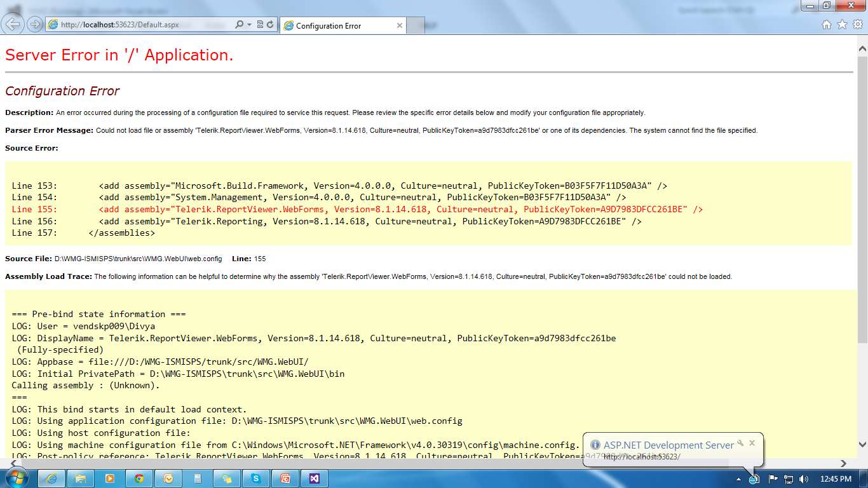Open a new tab next to Configuration Error
Screen dimensions: 868x488
coord(416,25)
